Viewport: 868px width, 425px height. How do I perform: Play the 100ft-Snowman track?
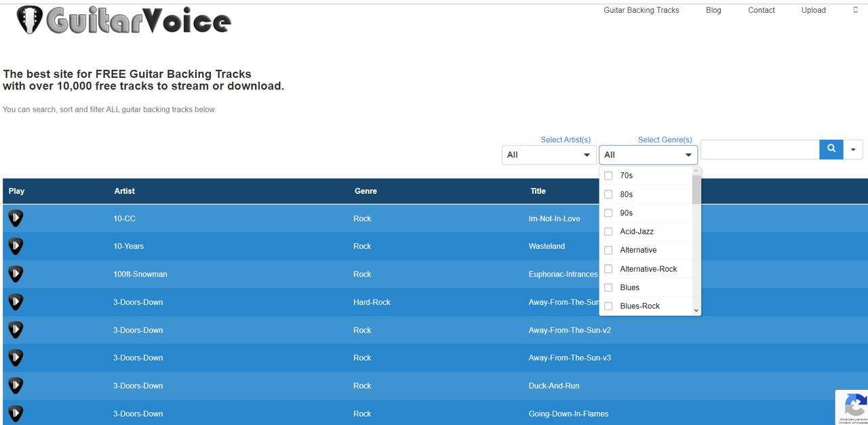point(16,274)
